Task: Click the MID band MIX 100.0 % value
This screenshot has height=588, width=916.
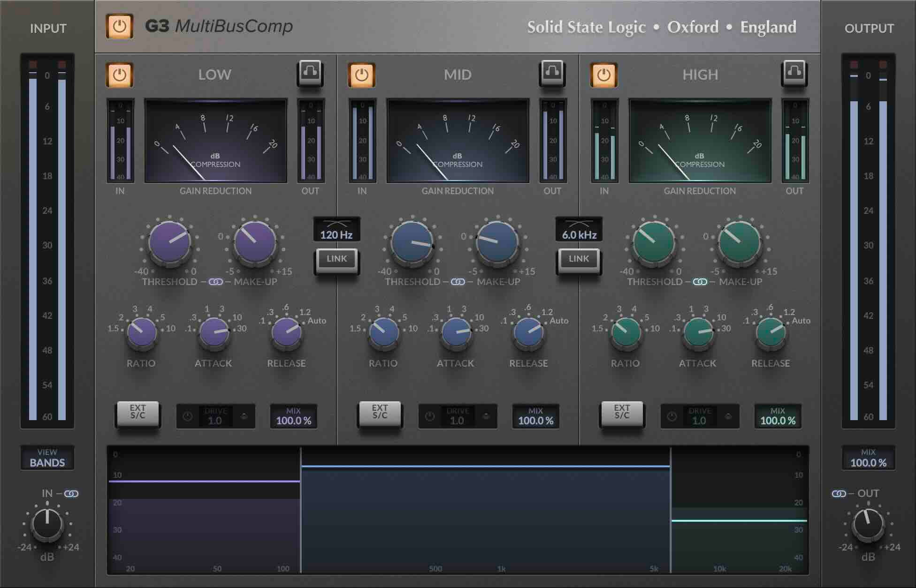Action: [x=536, y=416]
